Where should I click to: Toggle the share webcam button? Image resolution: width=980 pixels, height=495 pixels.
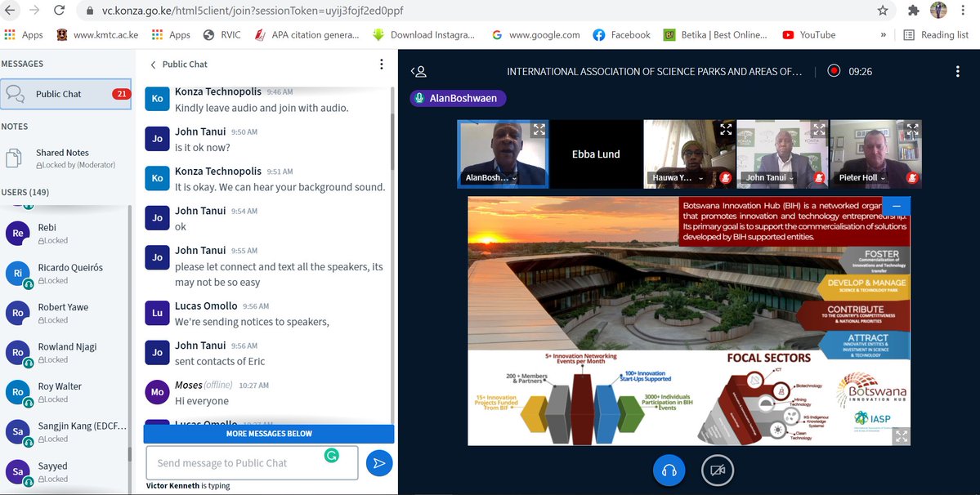point(718,470)
